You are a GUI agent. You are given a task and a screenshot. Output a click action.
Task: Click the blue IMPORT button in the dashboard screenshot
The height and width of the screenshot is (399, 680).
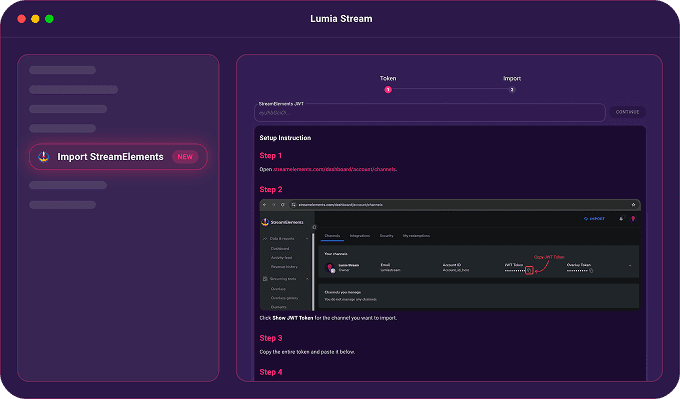[x=594, y=219]
